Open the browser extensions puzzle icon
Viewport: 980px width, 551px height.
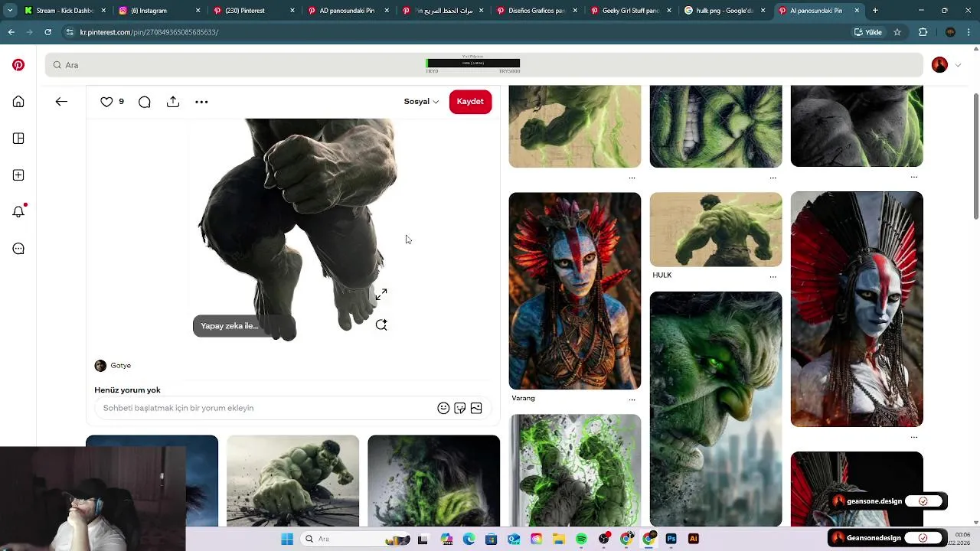click(x=923, y=32)
